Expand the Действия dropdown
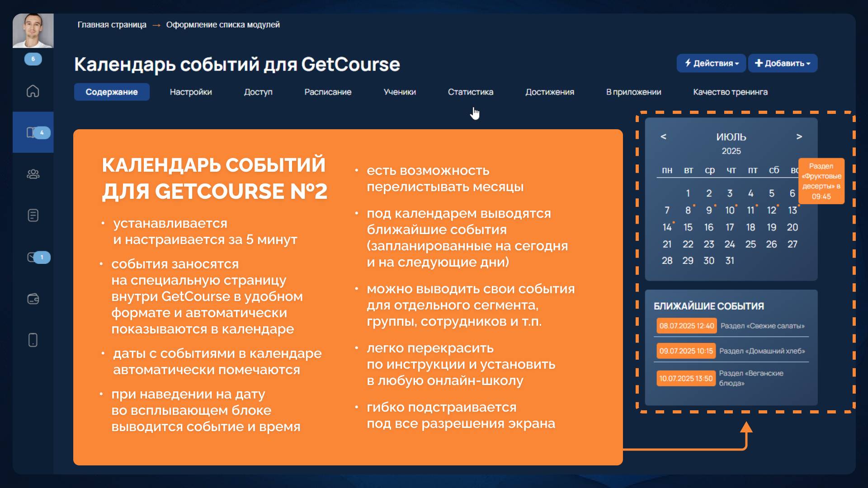The image size is (868, 488). click(x=711, y=63)
